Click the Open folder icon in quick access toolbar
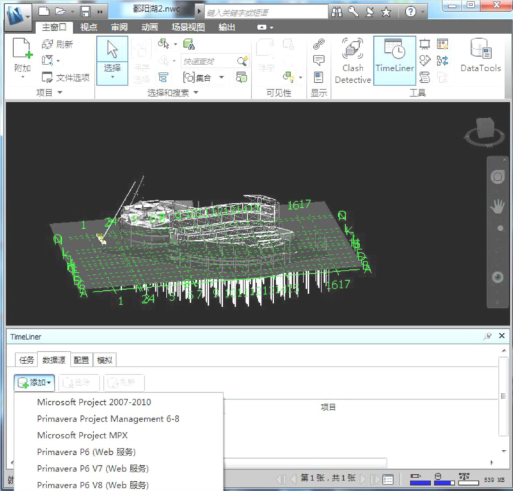The height and width of the screenshot is (492, 514). click(60, 11)
